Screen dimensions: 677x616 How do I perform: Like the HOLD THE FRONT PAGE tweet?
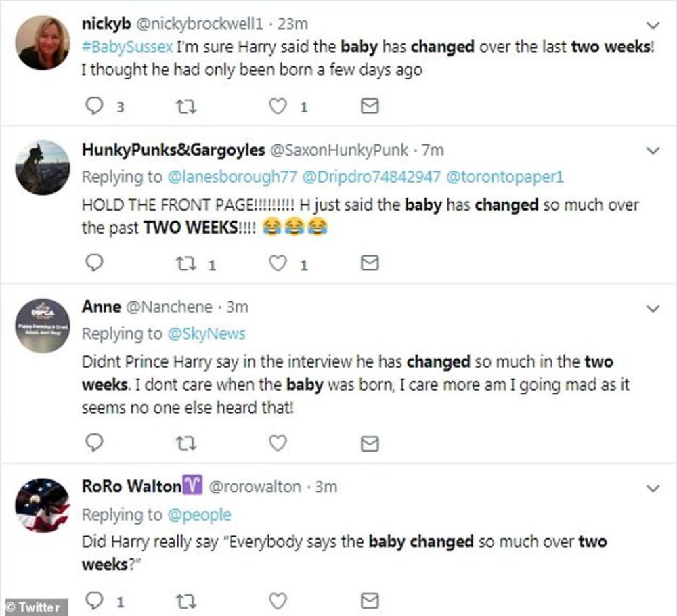[x=278, y=263]
